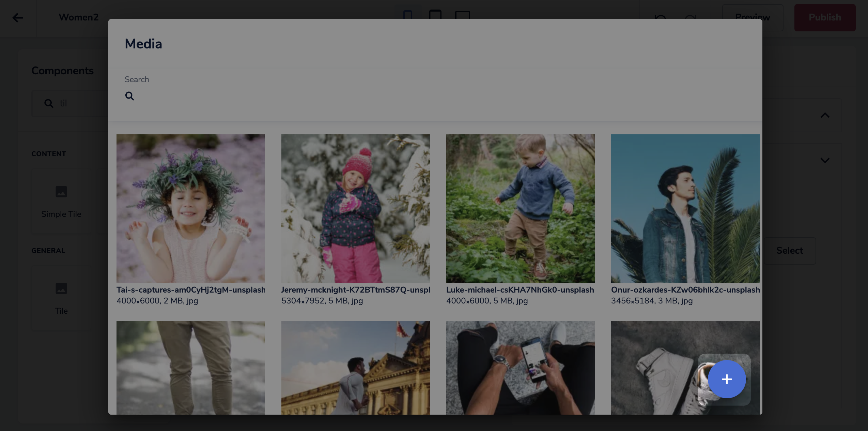
Task: Click the Women2 page title
Action: point(79,17)
